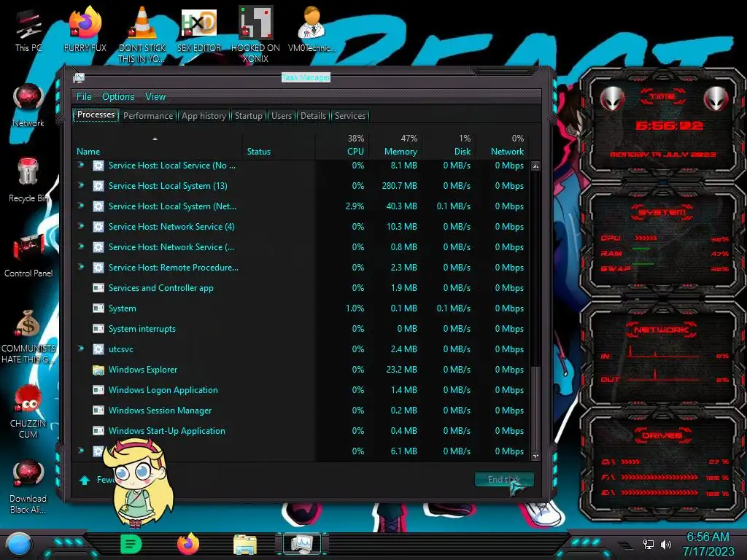Open the Download Black Ali... desktop shortcut

pos(28,486)
